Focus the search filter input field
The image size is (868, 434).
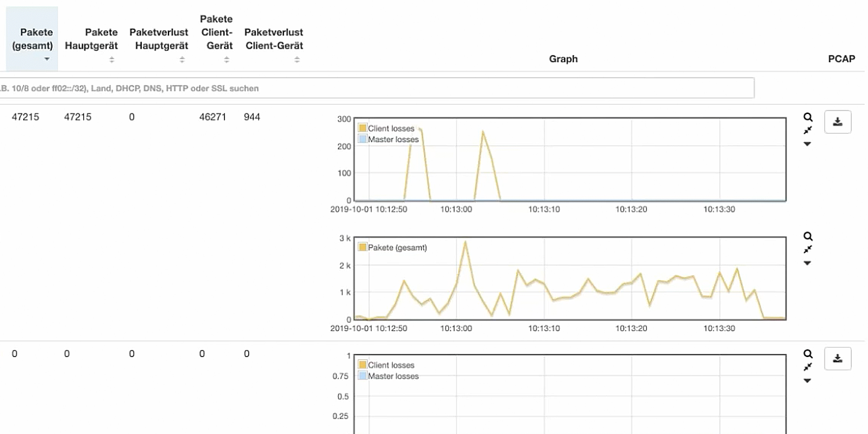click(x=376, y=89)
